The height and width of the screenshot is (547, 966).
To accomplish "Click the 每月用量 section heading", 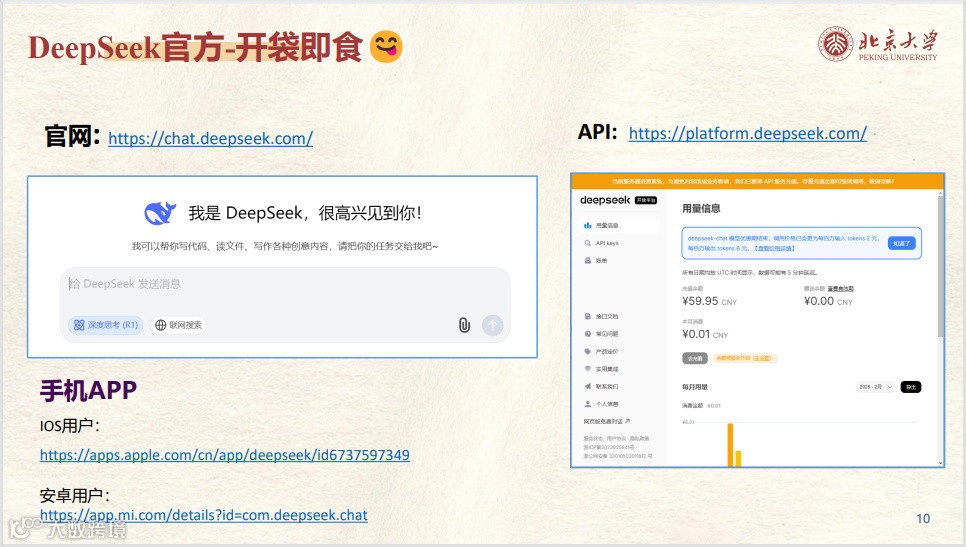I will (x=695, y=387).
